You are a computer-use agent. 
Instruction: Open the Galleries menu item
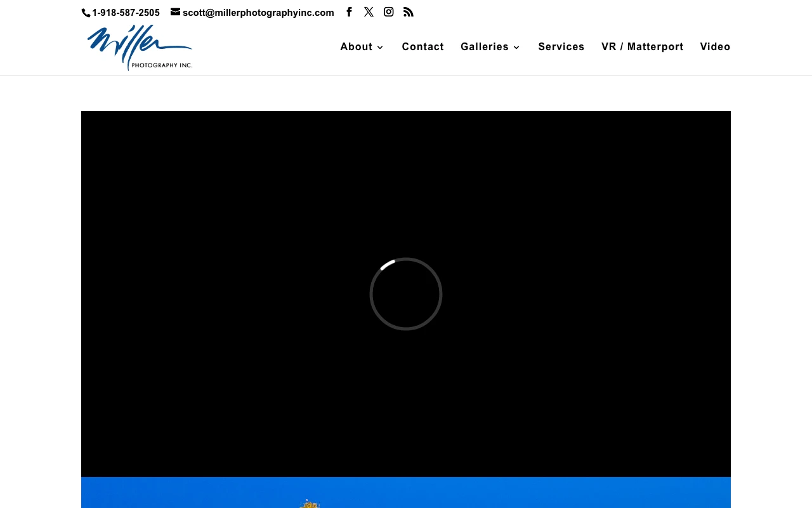[484, 47]
